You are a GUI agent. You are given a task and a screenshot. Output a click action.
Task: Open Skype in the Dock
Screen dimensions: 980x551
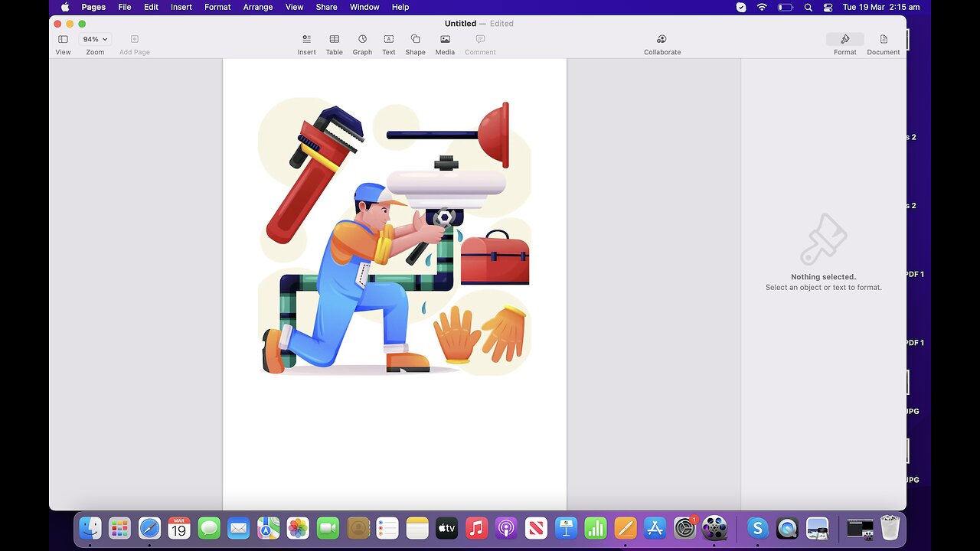click(758, 528)
